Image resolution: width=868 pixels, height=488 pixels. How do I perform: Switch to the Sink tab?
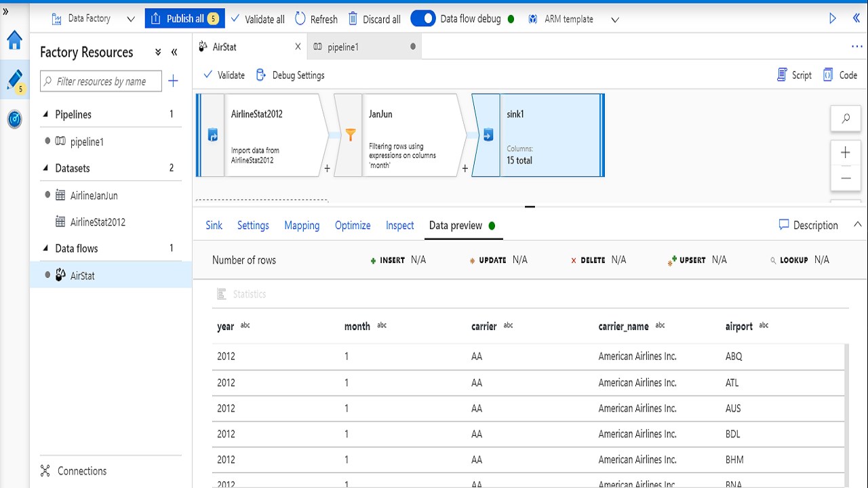(214, 226)
